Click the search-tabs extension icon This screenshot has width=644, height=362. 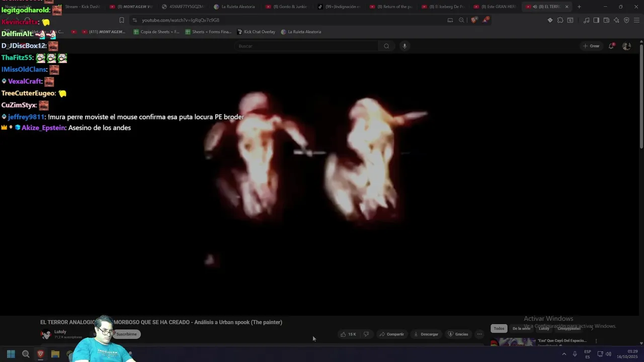pos(570,20)
